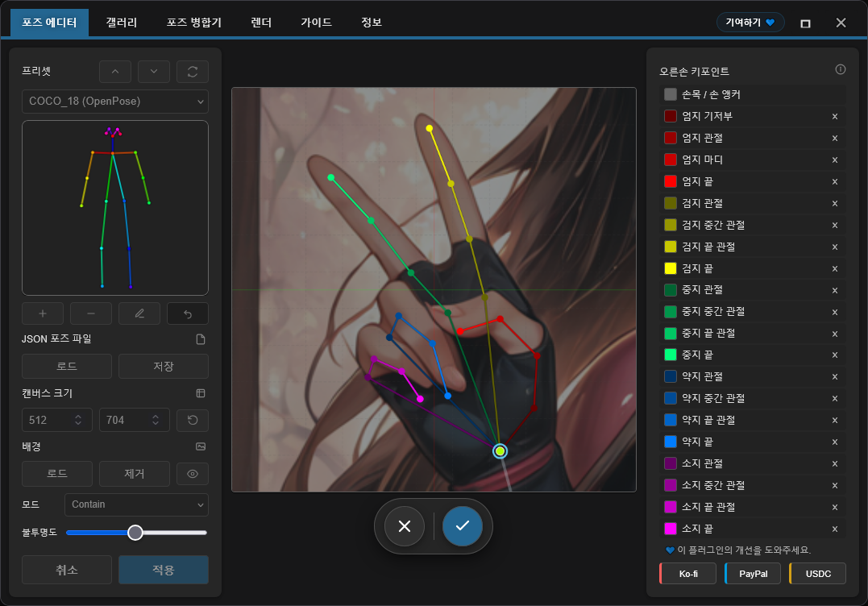868x606 pixels.
Task: Remove preset with minus button
Action: pyautogui.click(x=91, y=313)
